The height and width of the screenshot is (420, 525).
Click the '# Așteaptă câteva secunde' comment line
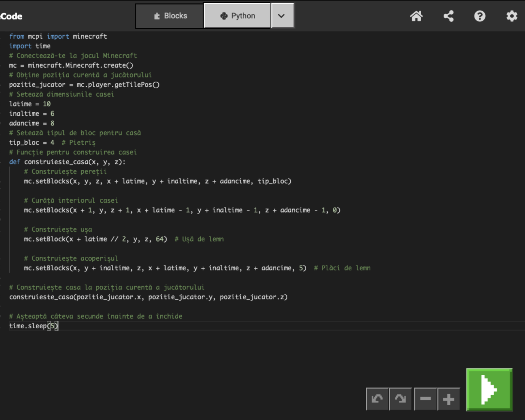point(96,317)
